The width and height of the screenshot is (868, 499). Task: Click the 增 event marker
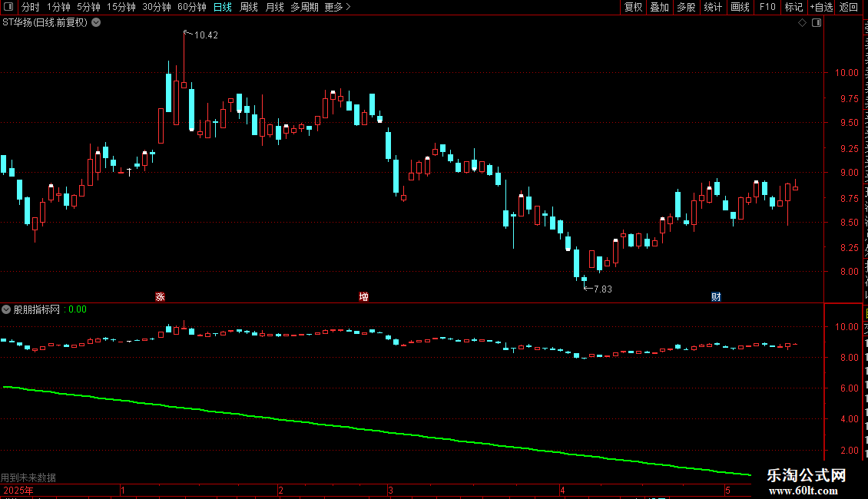point(363,297)
